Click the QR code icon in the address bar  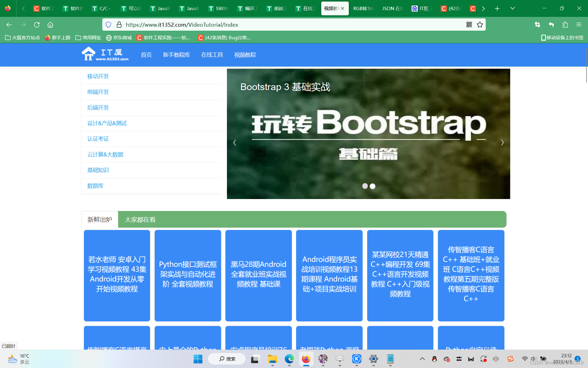point(469,25)
